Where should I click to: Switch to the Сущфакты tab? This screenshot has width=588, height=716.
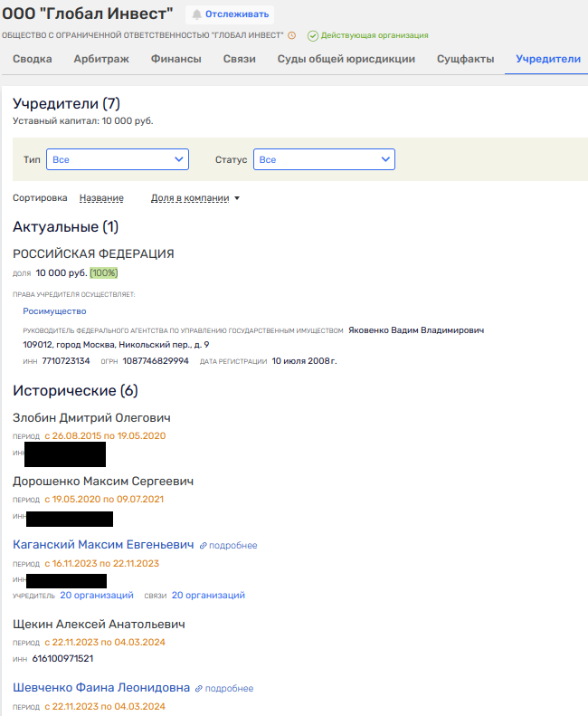(465, 59)
